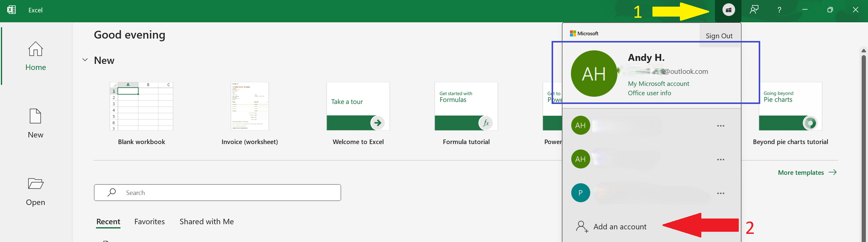Click Formula tutorial label
The width and height of the screenshot is (868, 242).
click(466, 142)
